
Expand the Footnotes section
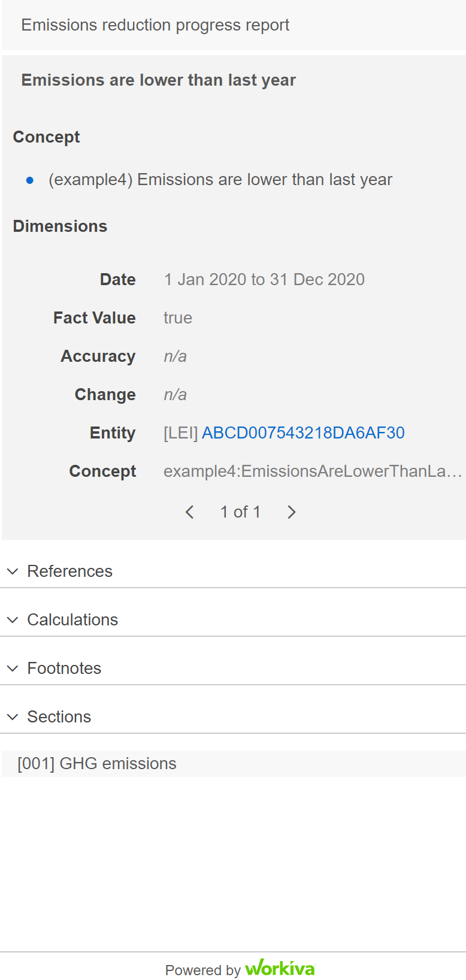click(x=233, y=669)
